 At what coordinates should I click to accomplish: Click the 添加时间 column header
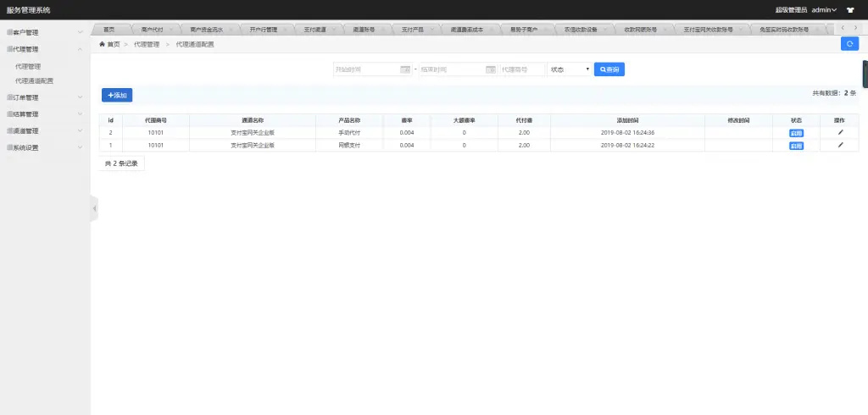[x=628, y=120]
